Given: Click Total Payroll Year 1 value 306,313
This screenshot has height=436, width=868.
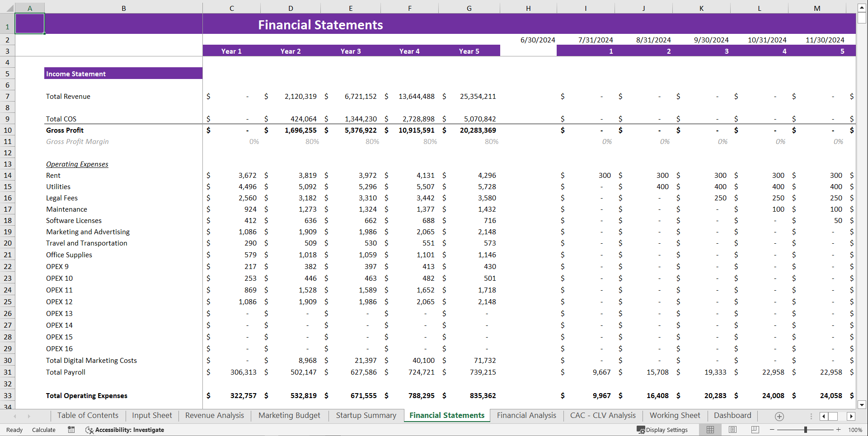Looking at the screenshot, I should click(243, 372).
